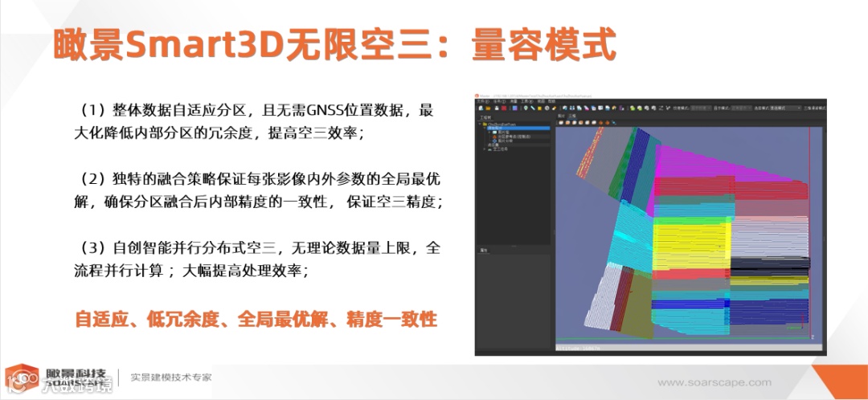The width and height of the screenshot is (868, 400).
Task: Open the 位置模式 dropdown
Action: 701,108
